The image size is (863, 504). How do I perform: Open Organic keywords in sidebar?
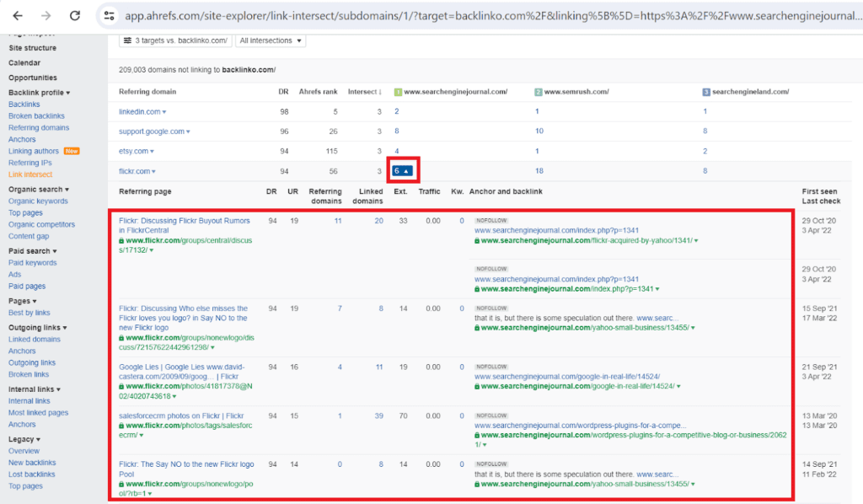pyautogui.click(x=38, y=201)
